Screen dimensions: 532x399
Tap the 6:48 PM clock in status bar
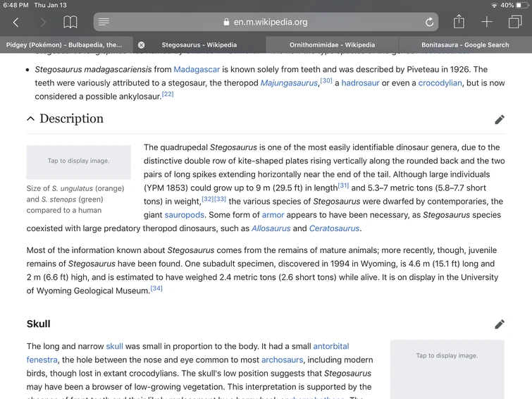coord(16,6)
